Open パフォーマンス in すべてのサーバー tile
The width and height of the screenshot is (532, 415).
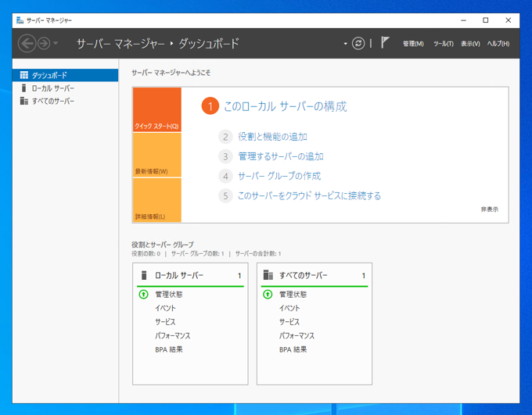click(x=297, y=335)
